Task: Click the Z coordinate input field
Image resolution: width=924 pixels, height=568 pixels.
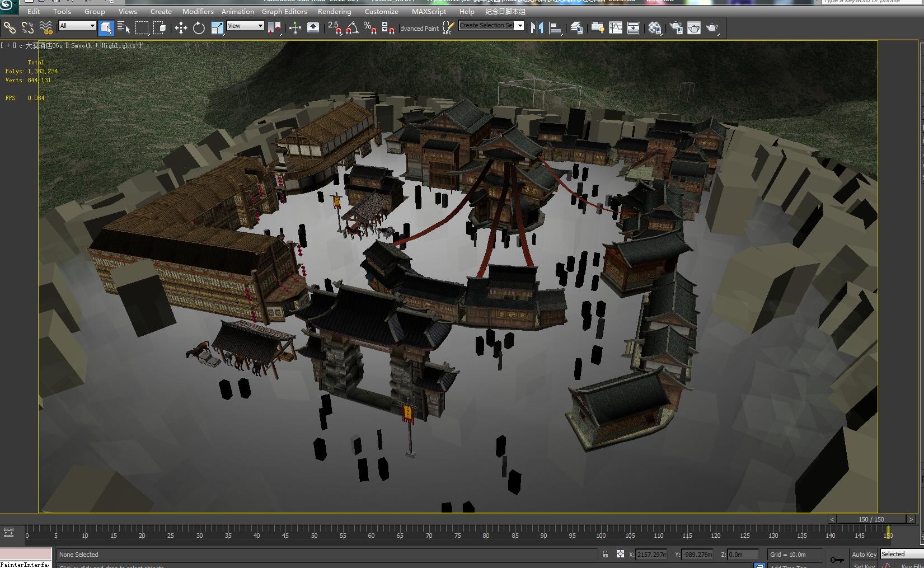Action: [x=743, y=555]
